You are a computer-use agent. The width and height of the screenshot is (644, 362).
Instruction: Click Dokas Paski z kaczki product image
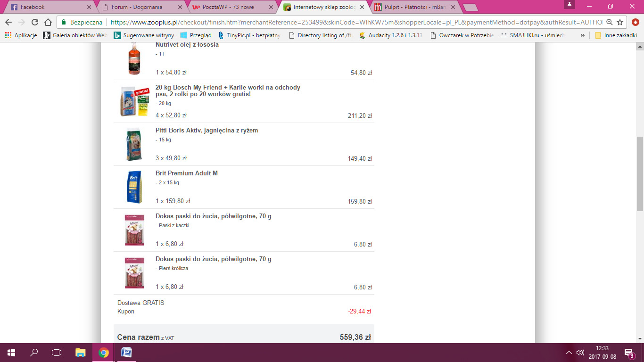click(x=134, y=230)
